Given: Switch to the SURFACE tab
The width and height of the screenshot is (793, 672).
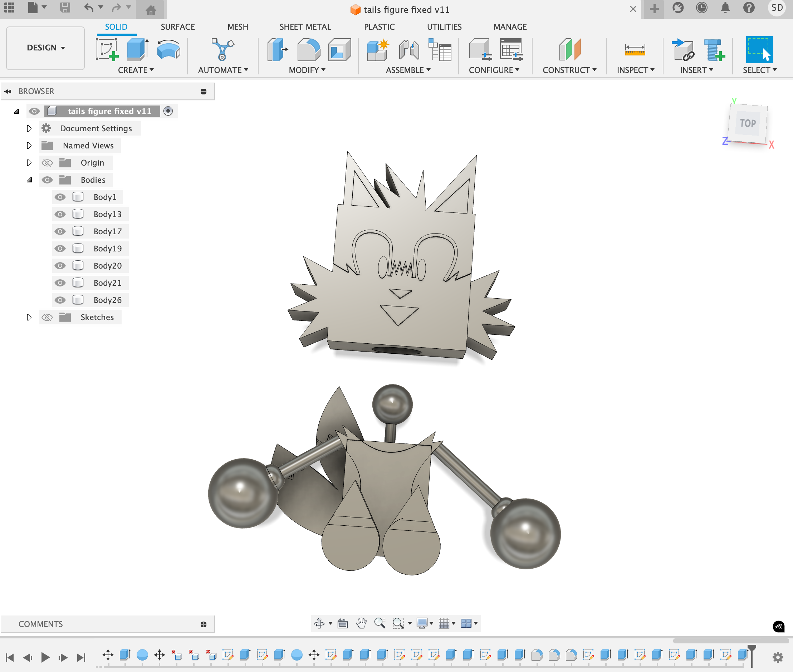Looking at the screenshot, I should tap(177, 27).
